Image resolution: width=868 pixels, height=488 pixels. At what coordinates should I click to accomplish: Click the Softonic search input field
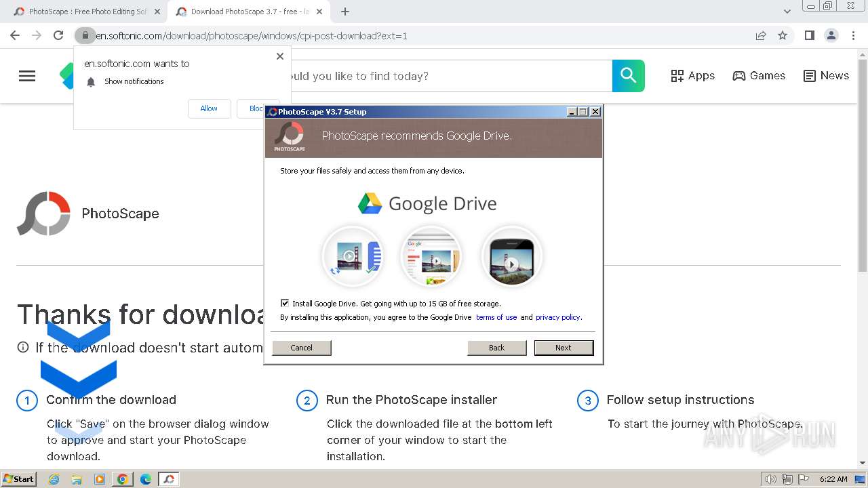(x=452, y=76)
